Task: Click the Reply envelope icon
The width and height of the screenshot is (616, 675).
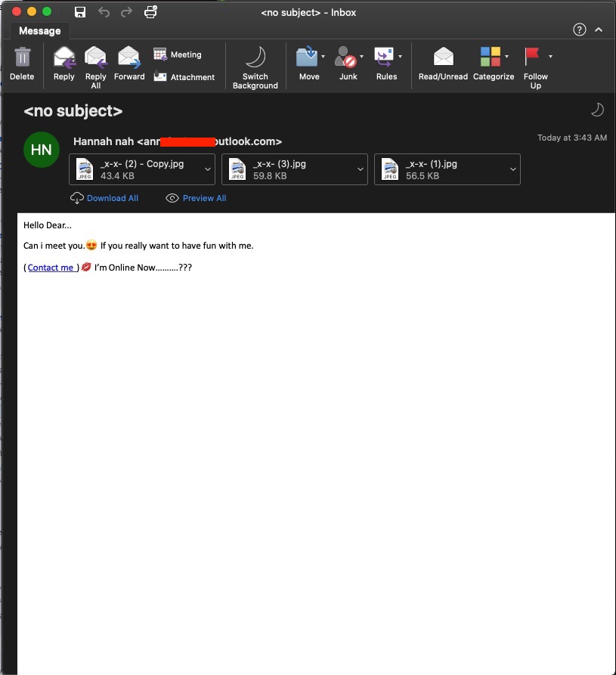Action: pyautogui.click(x=64, y=58)
